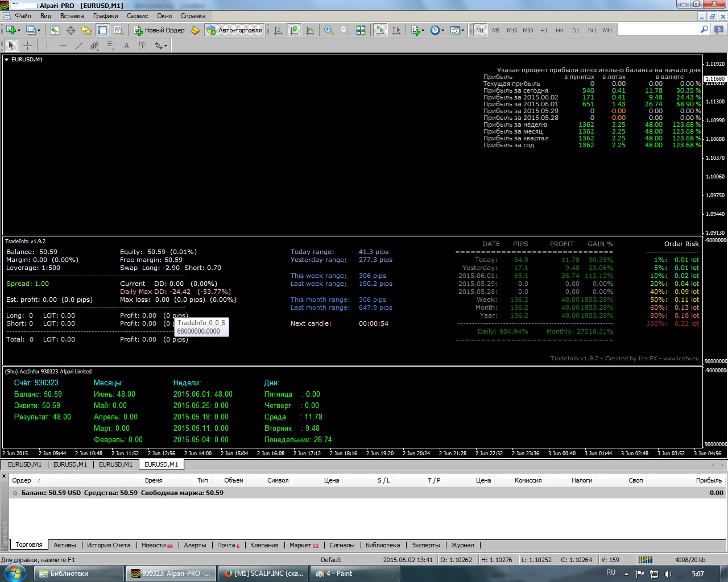Click connection status 4008/20 kb
Screen dimensions: 728x582
(x=690, y=560)
